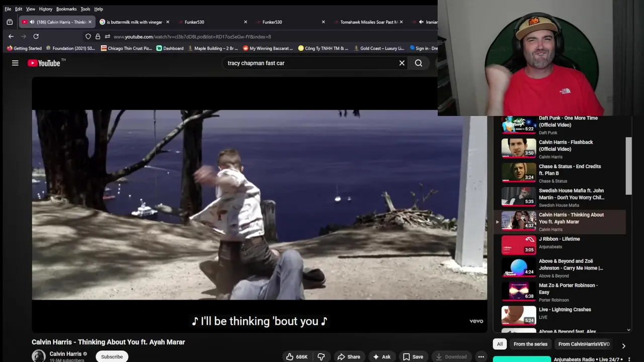Select the All filter chip

[x=500, y=344]
